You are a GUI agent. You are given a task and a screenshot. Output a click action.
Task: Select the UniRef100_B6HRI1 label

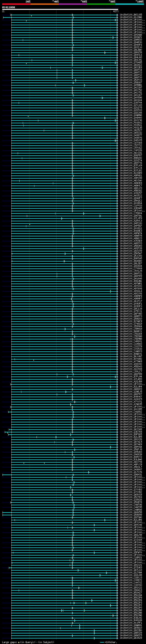[x=131, y=331]
